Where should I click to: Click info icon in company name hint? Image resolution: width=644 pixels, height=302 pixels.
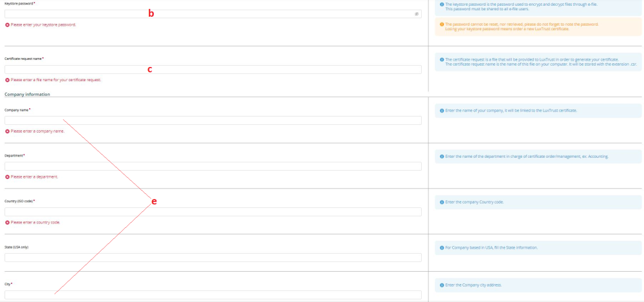click(442, 111)
